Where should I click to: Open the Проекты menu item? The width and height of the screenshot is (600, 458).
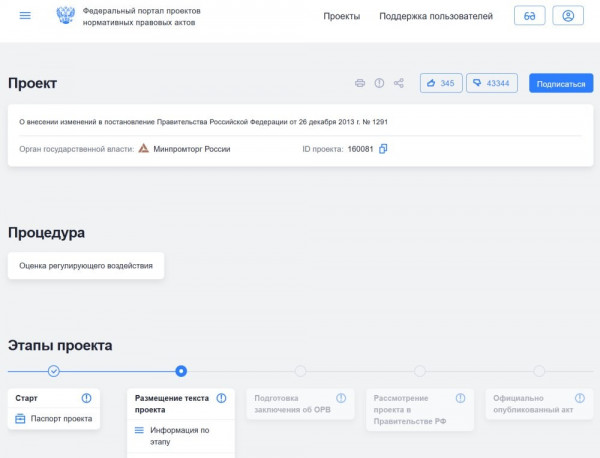pos(342,16)
